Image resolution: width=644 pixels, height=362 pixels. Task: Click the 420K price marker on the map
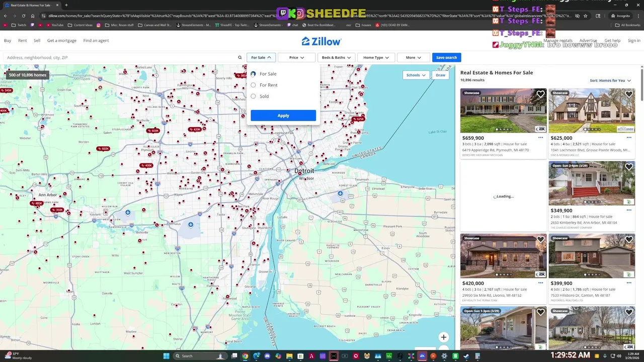coord(195,129)
